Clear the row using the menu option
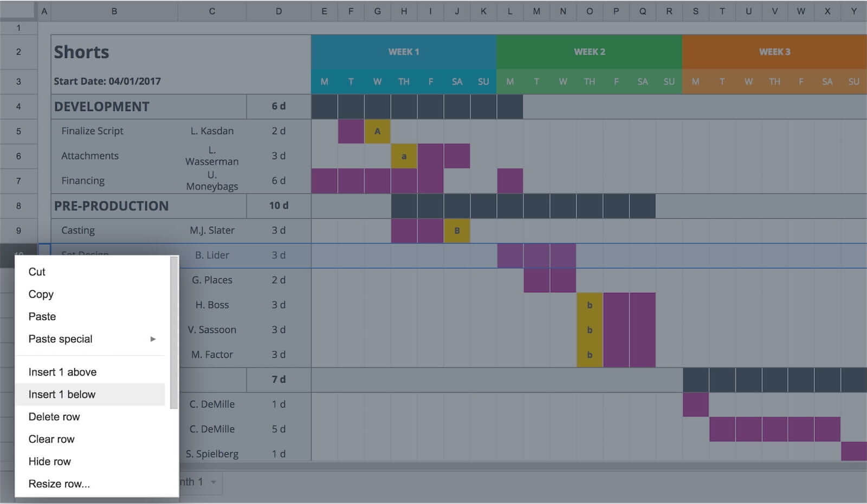 coord(51,439)
